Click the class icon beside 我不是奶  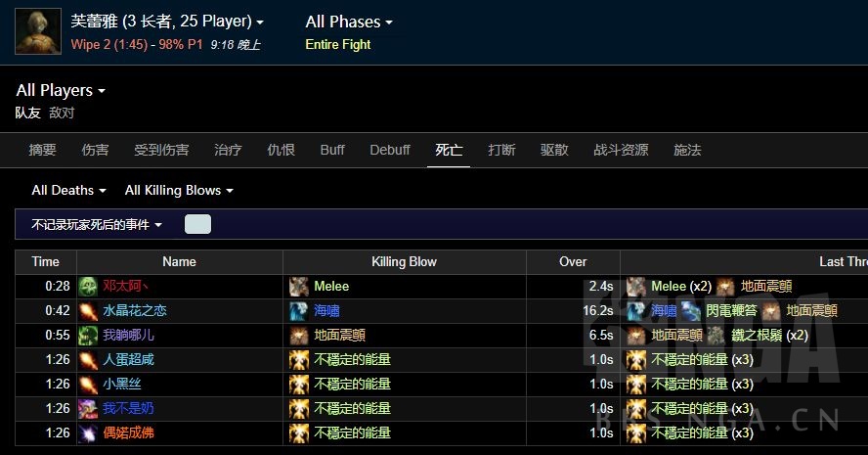coord(87,408)
